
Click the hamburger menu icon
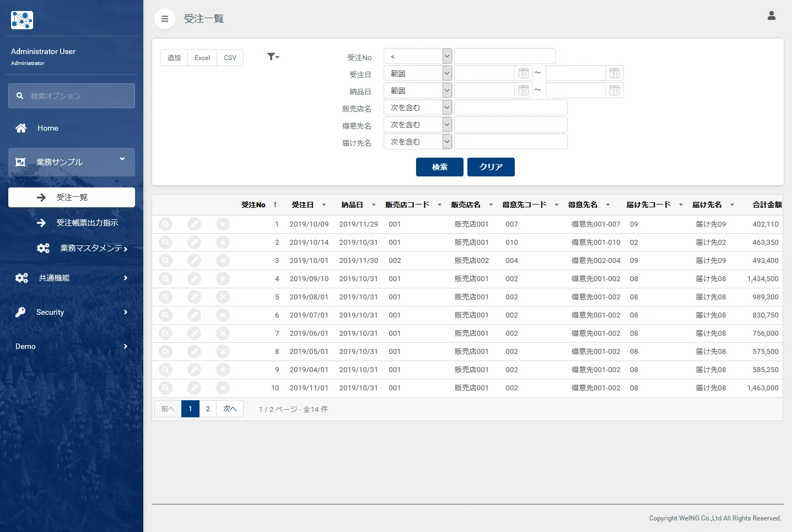coord(164,19)
